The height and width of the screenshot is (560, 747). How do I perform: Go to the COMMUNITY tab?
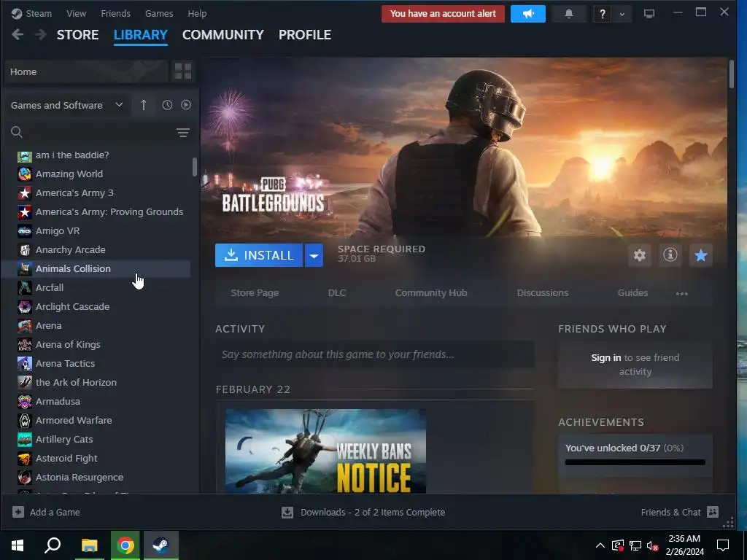(223, 35)
